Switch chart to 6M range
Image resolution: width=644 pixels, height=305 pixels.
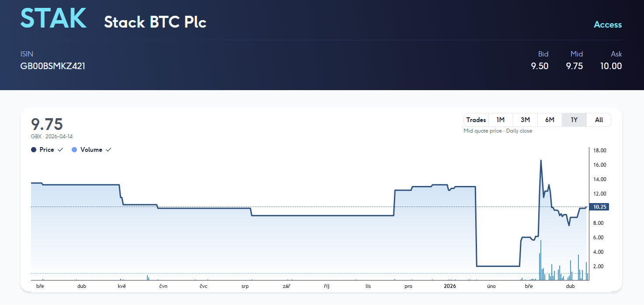coord(550,120)
